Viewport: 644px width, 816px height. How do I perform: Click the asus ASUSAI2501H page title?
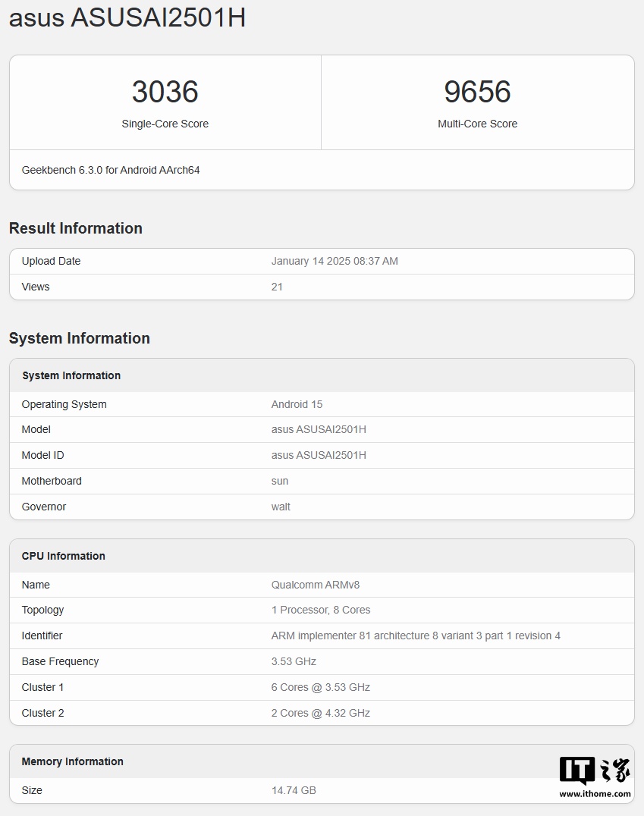pyautogui.click(x=127, y=18)
